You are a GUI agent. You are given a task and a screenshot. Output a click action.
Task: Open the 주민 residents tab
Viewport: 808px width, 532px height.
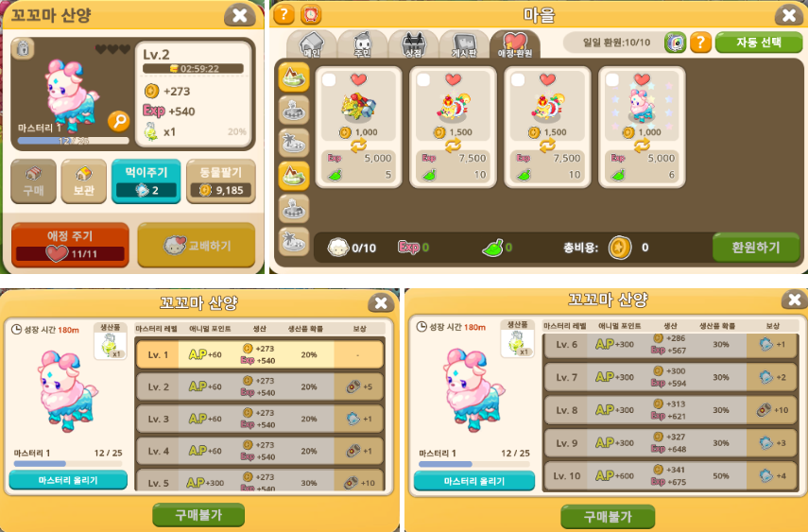click(x=362, y=44)
